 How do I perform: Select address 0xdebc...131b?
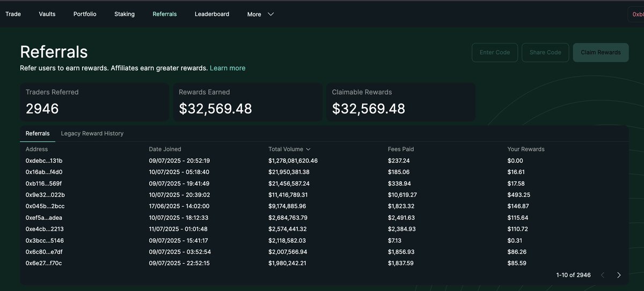click(x=44, y=161)
